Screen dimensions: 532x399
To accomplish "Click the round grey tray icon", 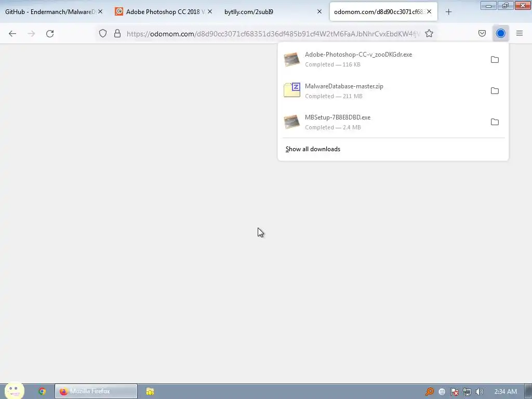I will [442, 392].
